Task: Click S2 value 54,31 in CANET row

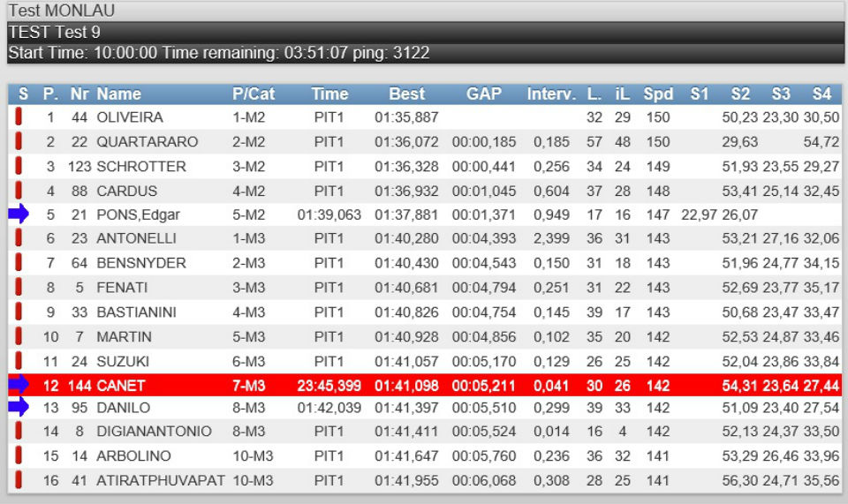Action: (x=740, y=386)
